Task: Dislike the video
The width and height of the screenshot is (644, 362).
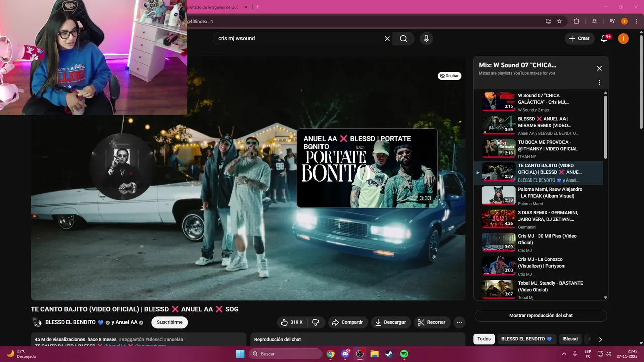Action: (x=316, y=322)
